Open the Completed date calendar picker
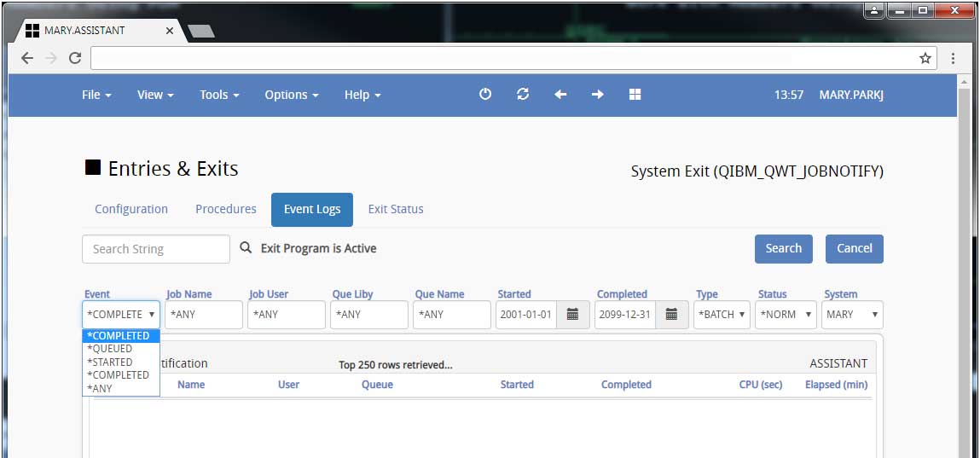The image size is (980, 458). (671, 315)
